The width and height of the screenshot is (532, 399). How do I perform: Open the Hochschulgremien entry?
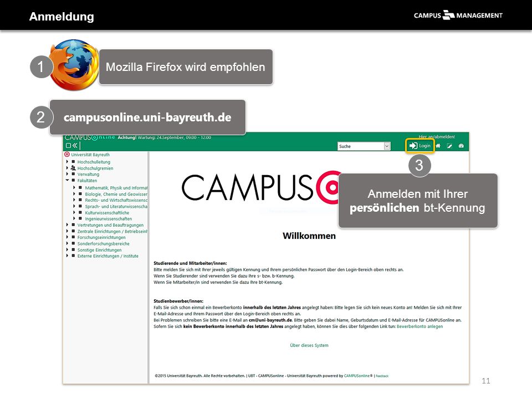[95, 168]
